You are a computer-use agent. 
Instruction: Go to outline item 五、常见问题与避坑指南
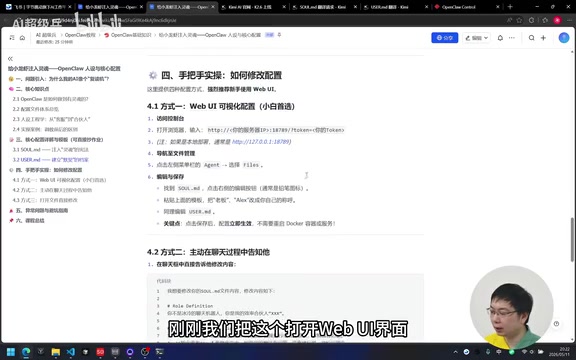pyautogui.click(x=38, y=210)
